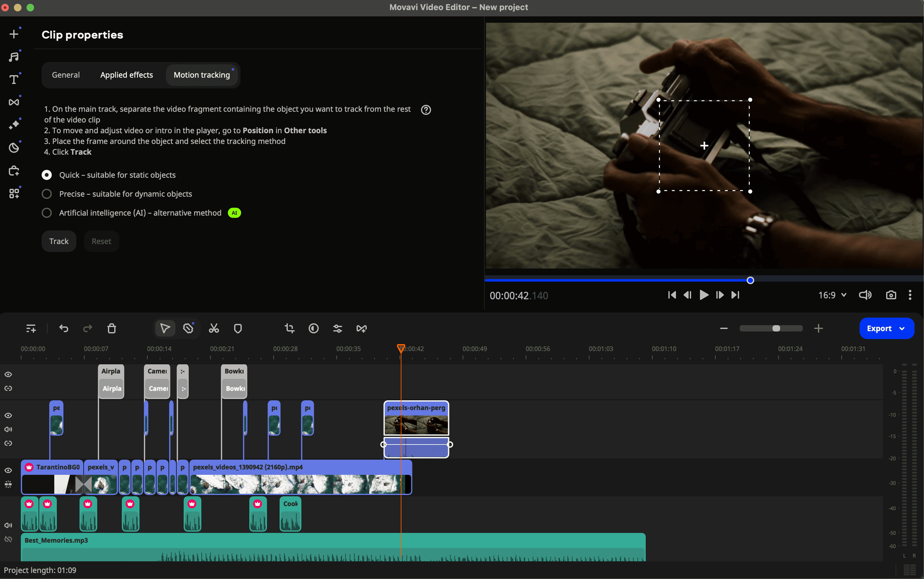Open the Titles text panel
Viewport: 924px width, 579px height.
coord(14,79)
